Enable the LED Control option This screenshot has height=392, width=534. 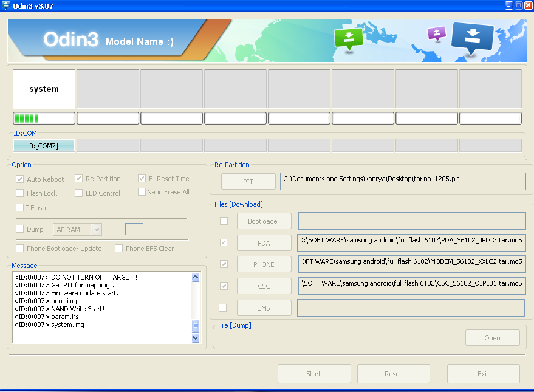click(x=78, y=193)
